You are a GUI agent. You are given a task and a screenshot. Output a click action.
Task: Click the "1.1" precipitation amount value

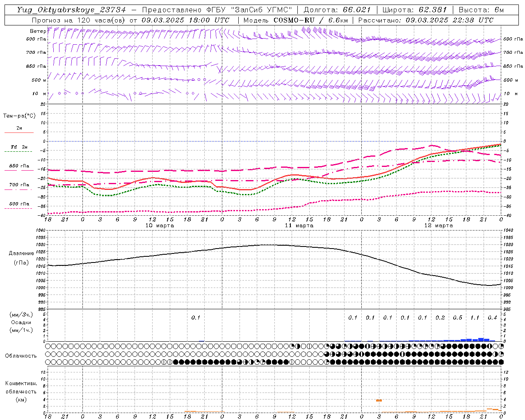coord(475,317)
